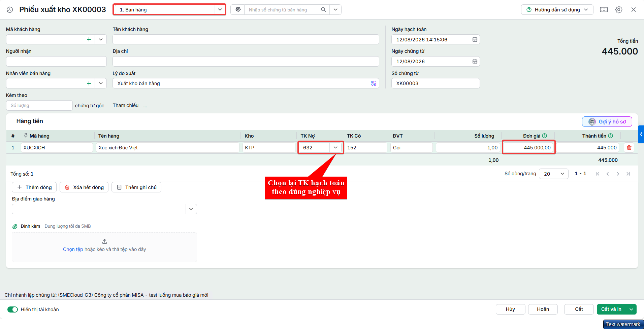Click the Gợi ý hồ sơ button
The height and width of the screenshot is (329, 644).
(607, 122)
